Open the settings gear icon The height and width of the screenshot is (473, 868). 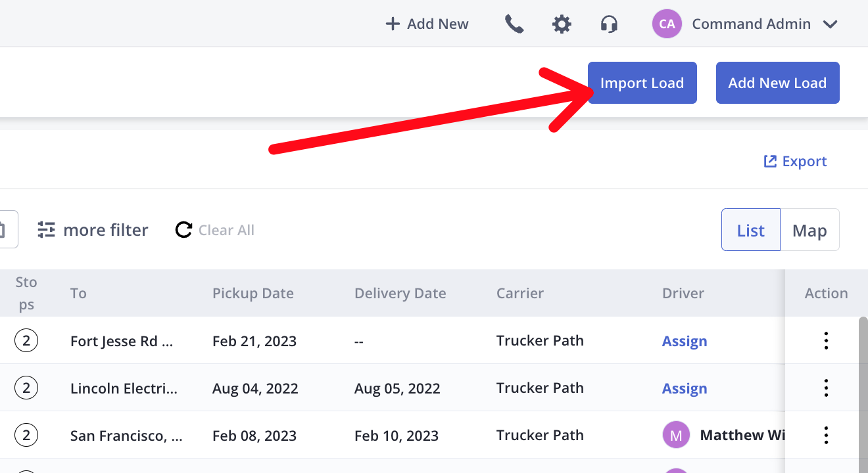pyautogui.click(x=562, y=24)
